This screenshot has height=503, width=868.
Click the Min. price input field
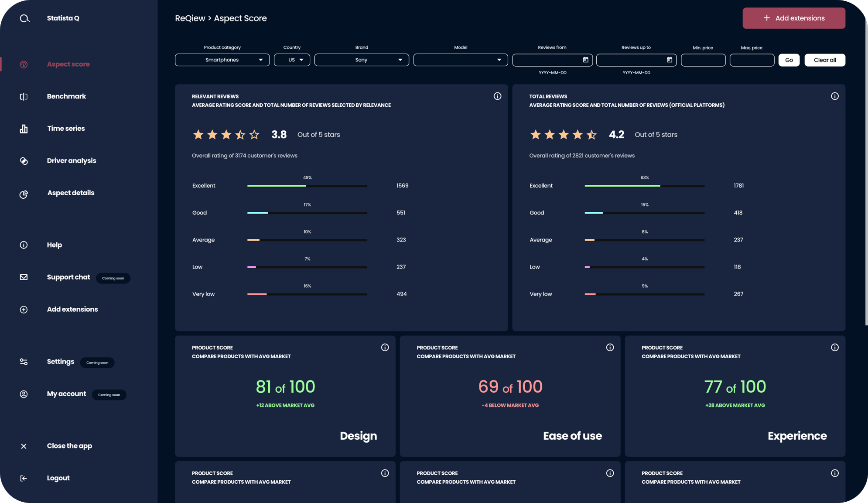pos(703,60)
